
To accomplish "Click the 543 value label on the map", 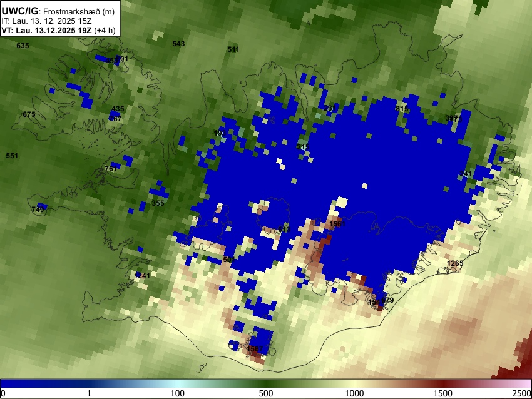I will click(x=178, y=43).
